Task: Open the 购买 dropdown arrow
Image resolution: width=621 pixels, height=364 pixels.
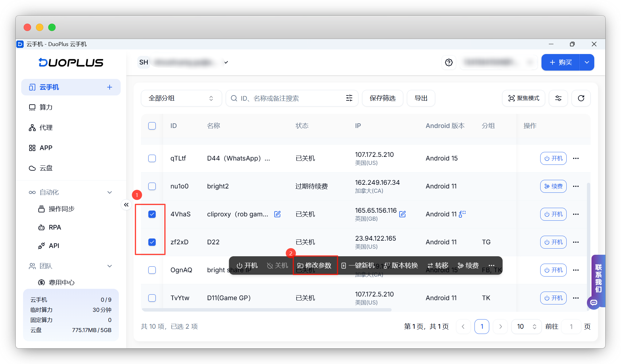Action: pos(587,62)
